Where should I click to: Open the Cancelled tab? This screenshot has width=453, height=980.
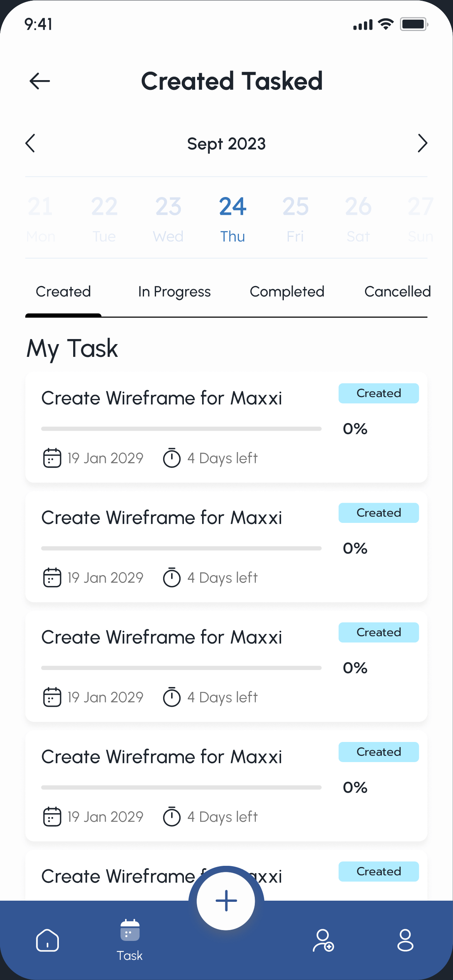[x=397, y=292]
